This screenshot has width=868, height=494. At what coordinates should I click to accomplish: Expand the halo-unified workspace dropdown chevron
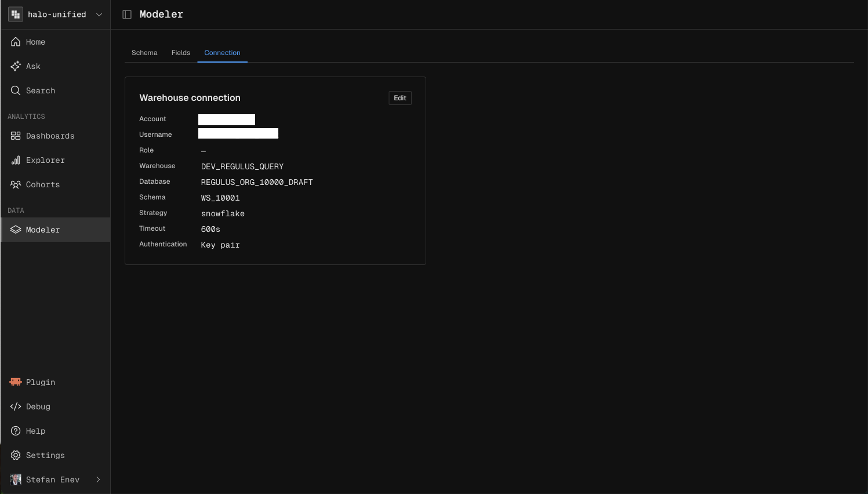coord(99,14)
